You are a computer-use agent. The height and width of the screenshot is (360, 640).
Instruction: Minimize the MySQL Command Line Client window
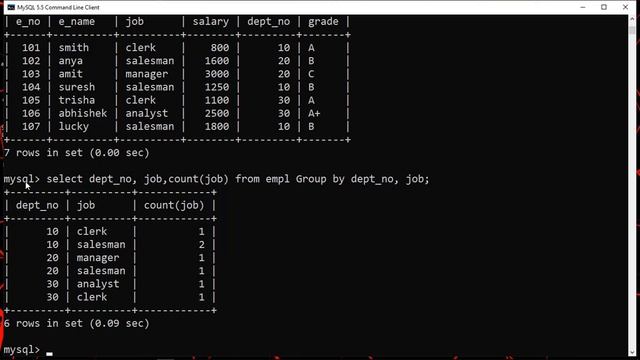pyautogui.click(x=583, y=7)
